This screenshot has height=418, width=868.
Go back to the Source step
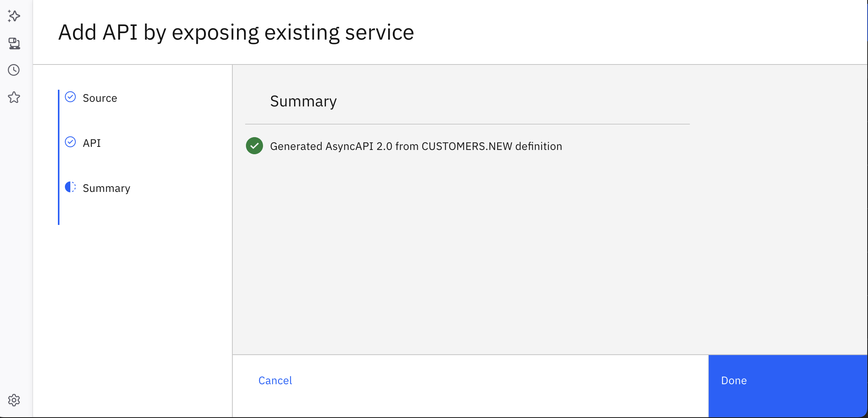(100, 98)
